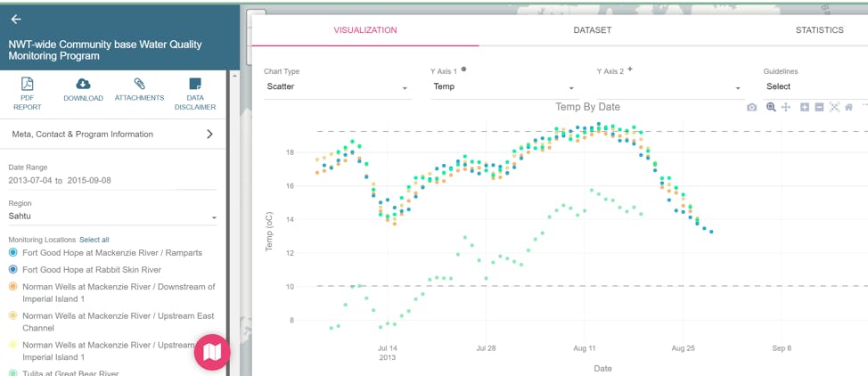
Task: Open the pink map button
Action: point(212,352)
